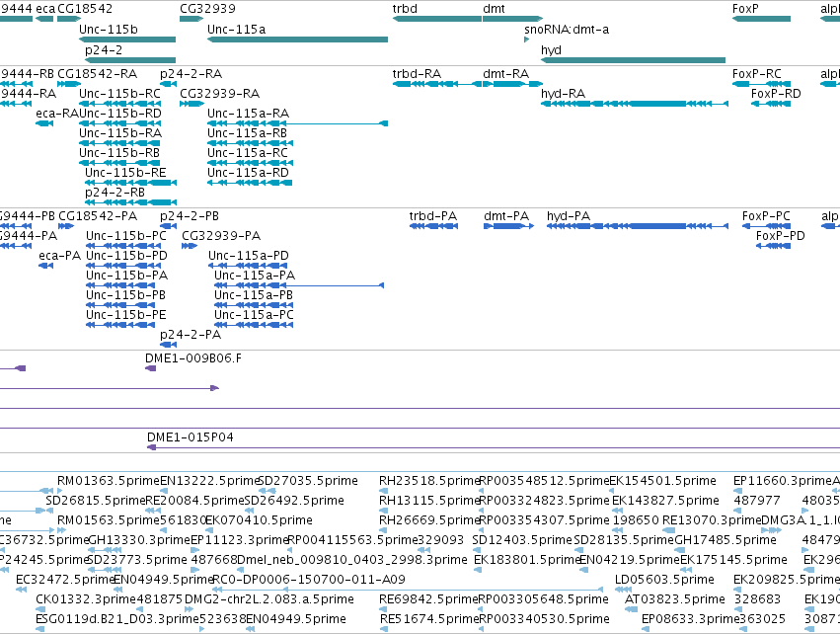Click the LD05603.5prime EST label
The width and height of the screenshot is (840, 634).
pos(664,581)
